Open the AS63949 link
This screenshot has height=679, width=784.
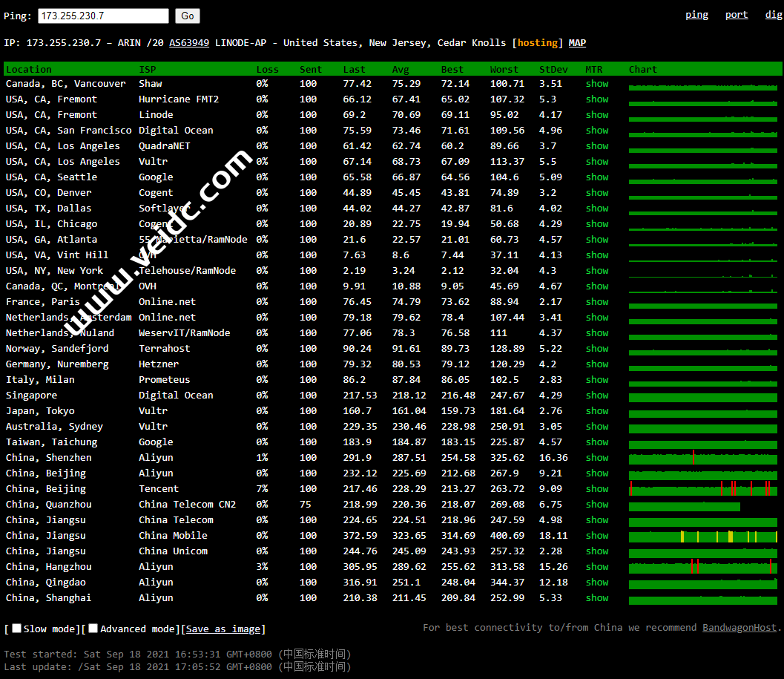point(189,43)
